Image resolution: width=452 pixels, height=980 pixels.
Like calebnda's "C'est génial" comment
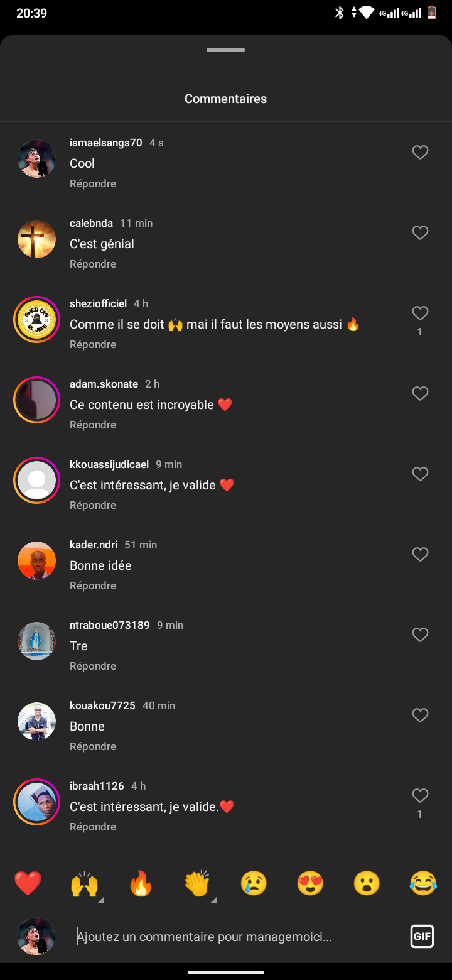click(420, 233)
